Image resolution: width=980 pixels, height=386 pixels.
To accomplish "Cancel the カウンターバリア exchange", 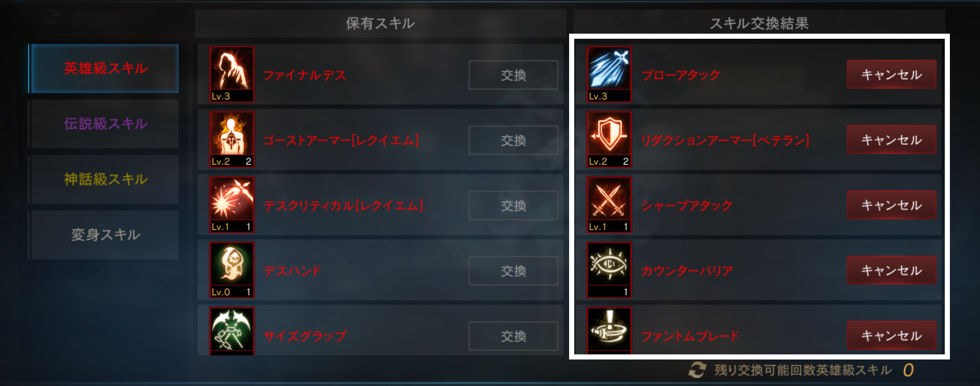I will point(892,270).
